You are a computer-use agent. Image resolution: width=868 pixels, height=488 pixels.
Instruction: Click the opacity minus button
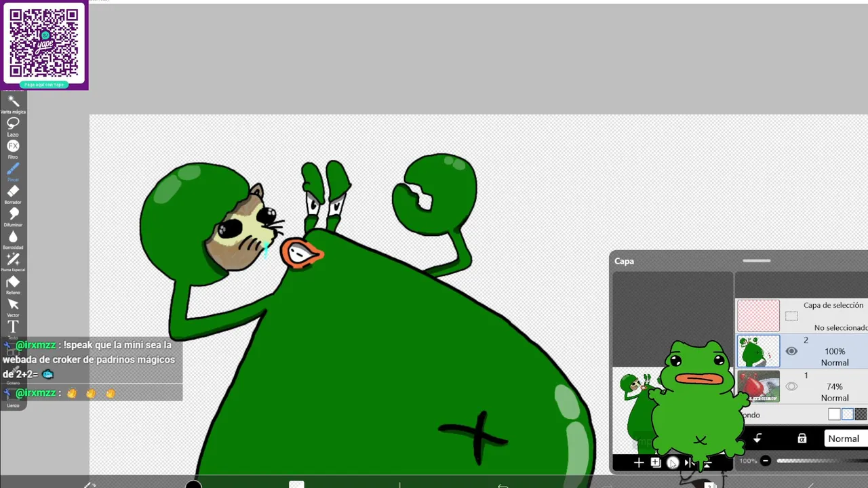765,461
